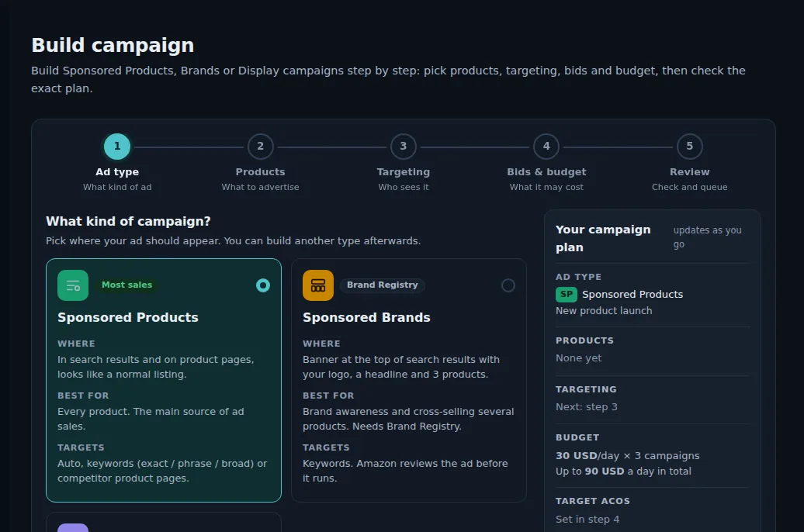Select the Sponsored Products radio button
Viewport: 804px width, 532px height.
point(263,285)
